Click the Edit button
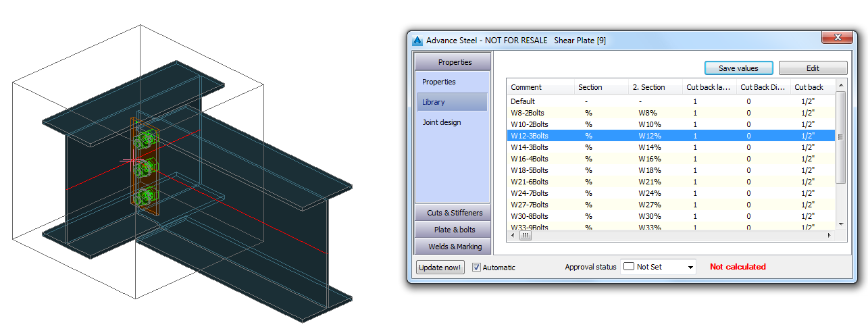 813,68
